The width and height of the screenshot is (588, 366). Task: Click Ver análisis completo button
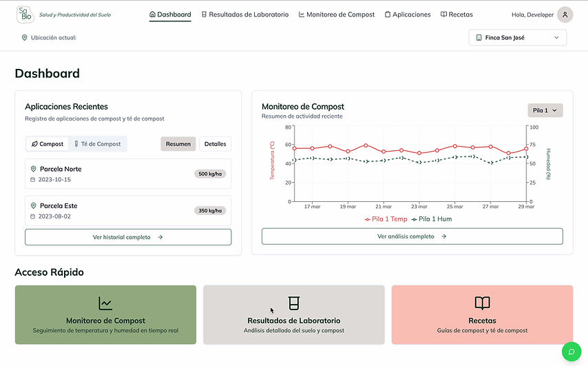click(412, 236)
